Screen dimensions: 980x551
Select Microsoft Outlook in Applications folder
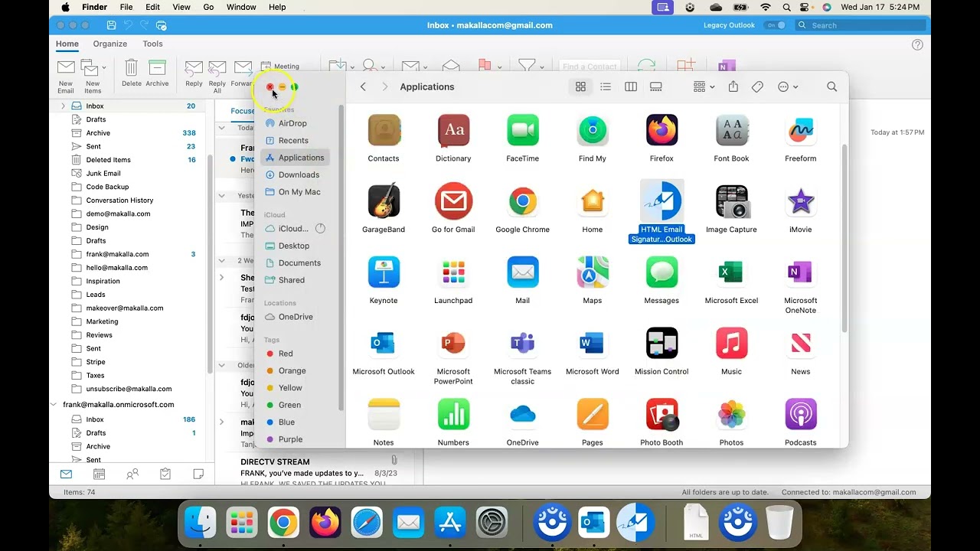pyautogui.click(x=384, y=344)
